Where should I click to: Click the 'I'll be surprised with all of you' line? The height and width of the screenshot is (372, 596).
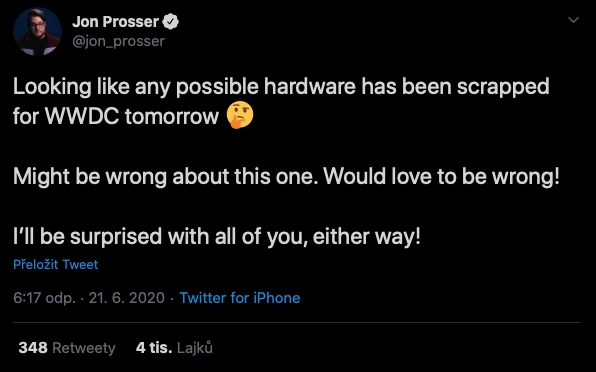pyautogui.click(x=160, y=236)
